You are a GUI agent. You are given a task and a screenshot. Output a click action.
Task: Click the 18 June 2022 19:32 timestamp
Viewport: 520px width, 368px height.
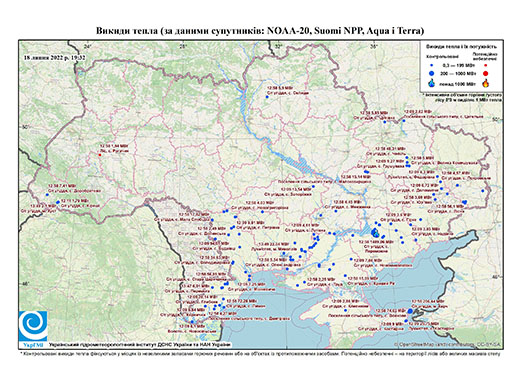pyautogui.click(x=55, y=58)
